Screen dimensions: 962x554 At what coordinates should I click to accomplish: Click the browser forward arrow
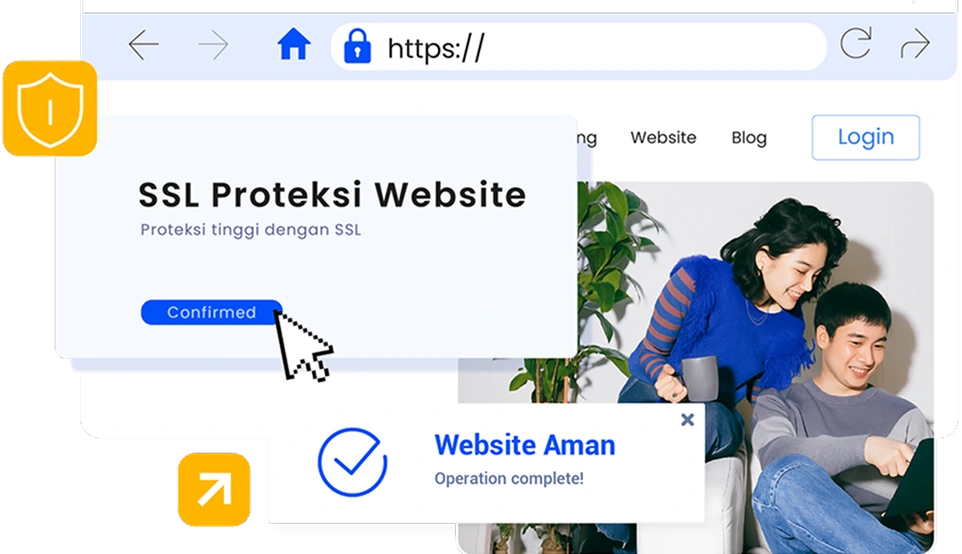pyautogui.click(x=214, y=45)
